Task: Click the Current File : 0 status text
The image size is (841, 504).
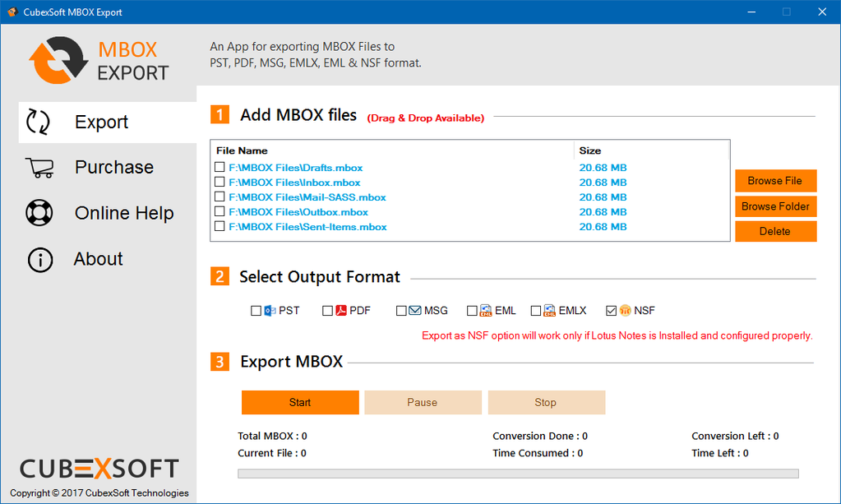Action: [272, 453]
